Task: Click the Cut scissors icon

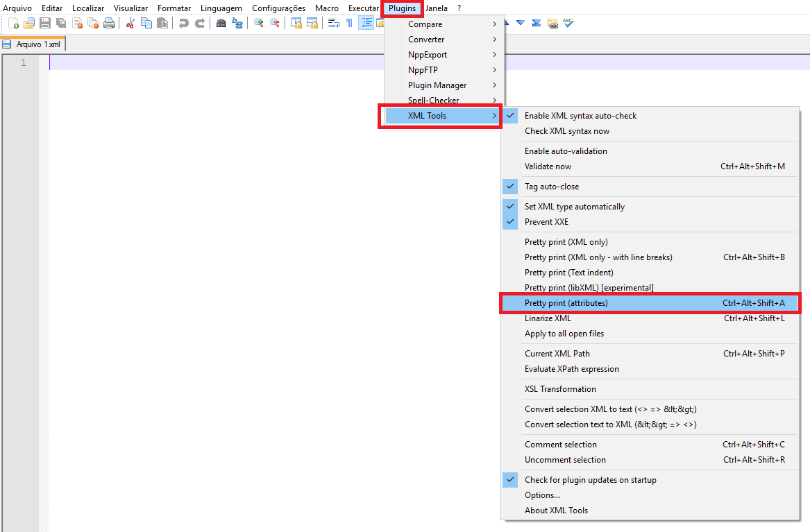Action: pos(130,23)
